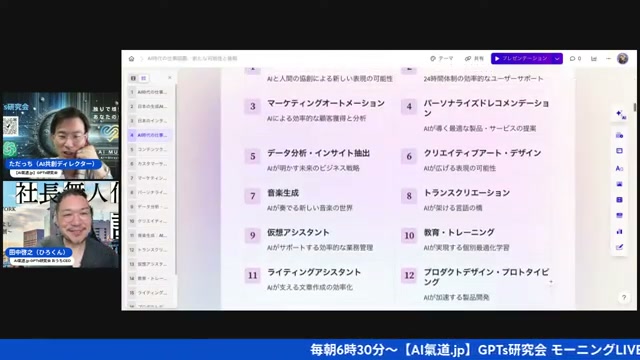Open the three-dot more options menu
Image resolution: width=640 pixels, height=360 pixels.
coord(608,59)
